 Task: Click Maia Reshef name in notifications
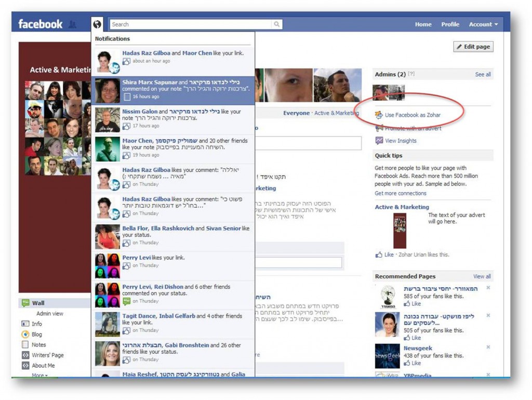pyautogui.click(x=139, y=374)
